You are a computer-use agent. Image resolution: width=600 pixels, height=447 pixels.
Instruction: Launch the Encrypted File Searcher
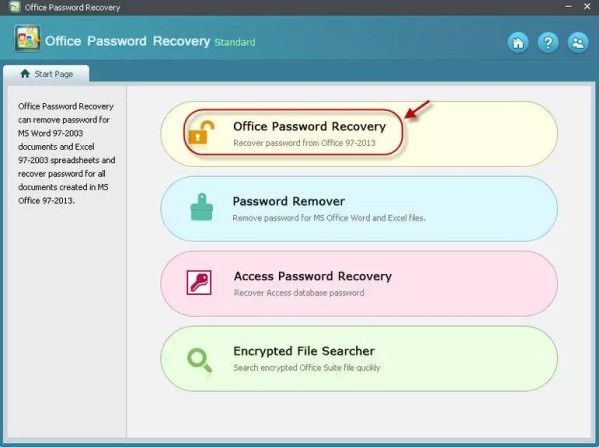tap(359, 359)
